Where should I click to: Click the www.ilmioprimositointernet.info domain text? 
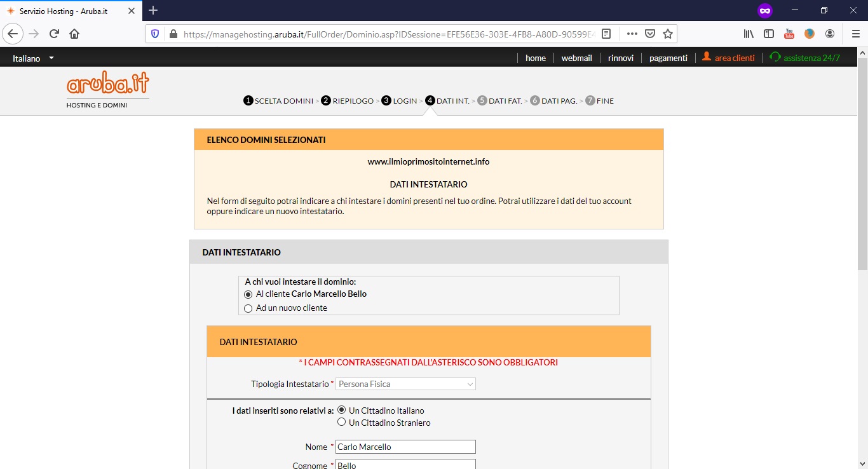click(428, 161)
